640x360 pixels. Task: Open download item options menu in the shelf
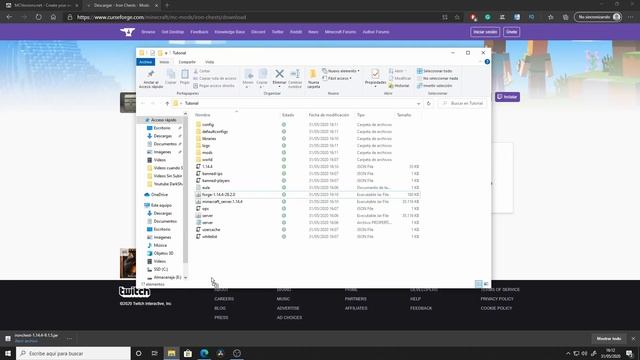pos(69,338)
